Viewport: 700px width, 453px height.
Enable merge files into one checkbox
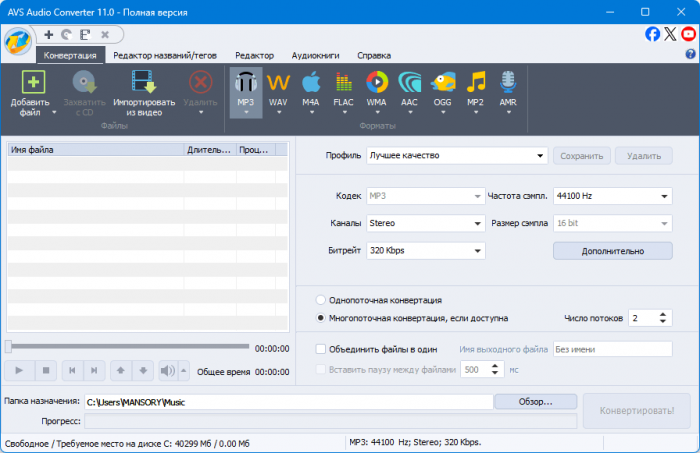point(321,349)
